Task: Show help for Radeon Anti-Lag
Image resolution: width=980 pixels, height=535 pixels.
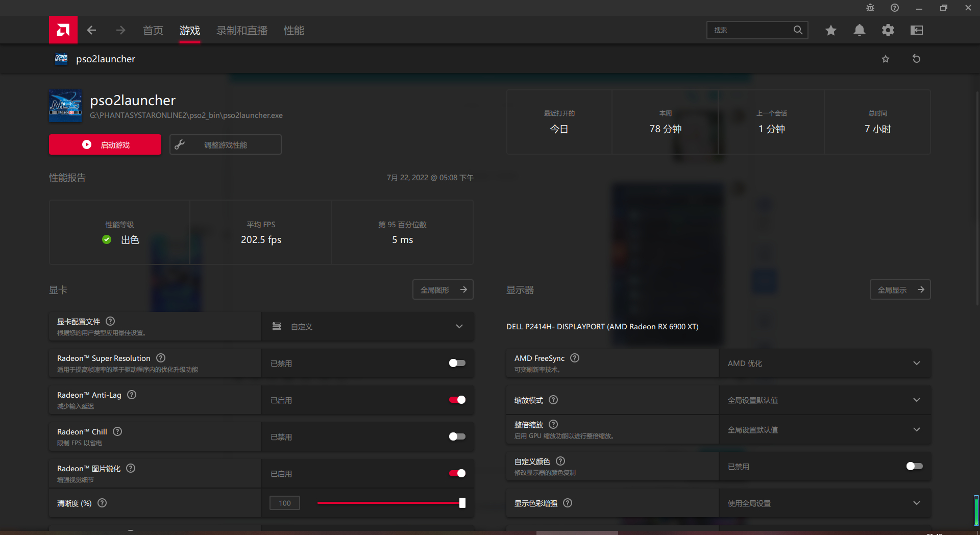Action: point(132,395)
